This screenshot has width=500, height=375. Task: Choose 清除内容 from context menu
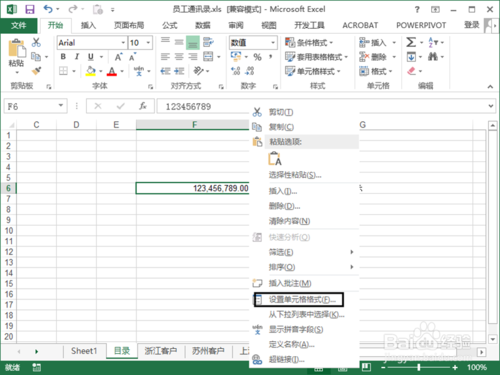pos(289,221)
